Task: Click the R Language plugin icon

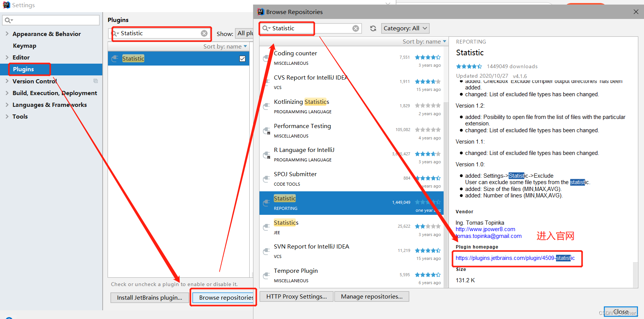Action: [266, 155]
